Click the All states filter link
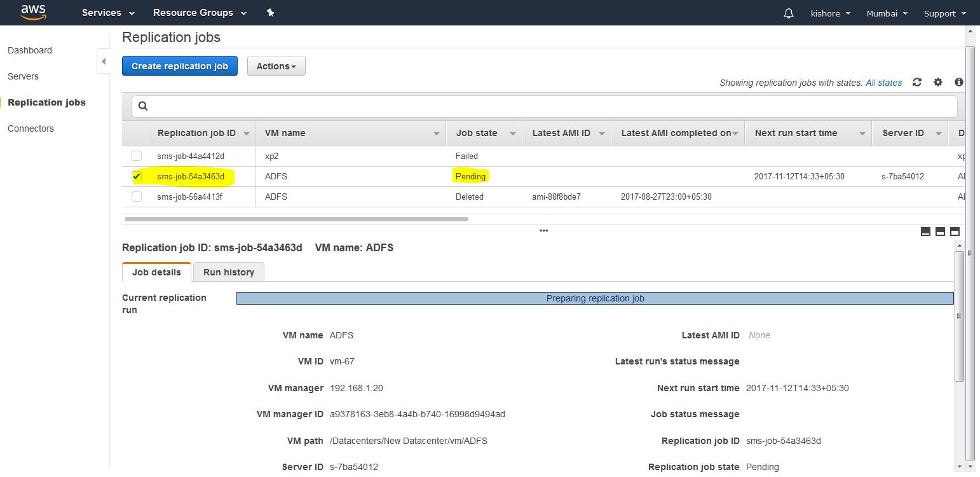The image size is (980, 477). [883, 83]
